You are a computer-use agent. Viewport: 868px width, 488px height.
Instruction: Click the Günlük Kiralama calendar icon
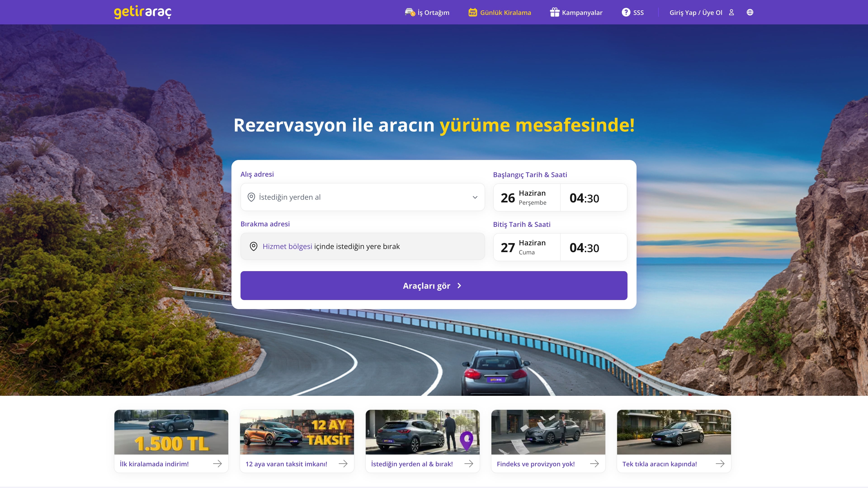pos(473,12)
